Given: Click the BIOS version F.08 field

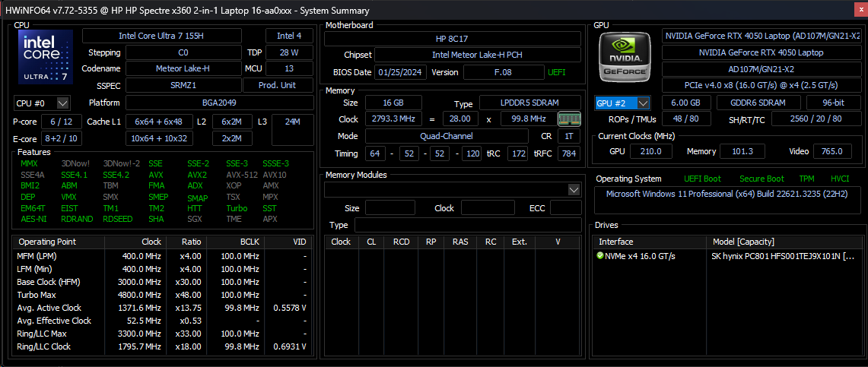Looking at the screenshot, I should click(x=504, y=72).
